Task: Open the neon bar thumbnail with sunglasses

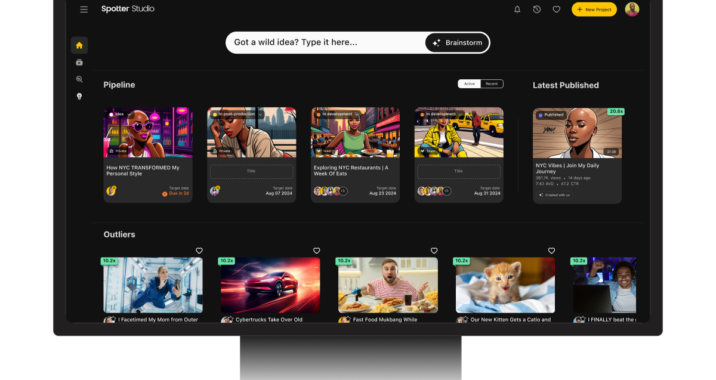Action: [148, 132]
